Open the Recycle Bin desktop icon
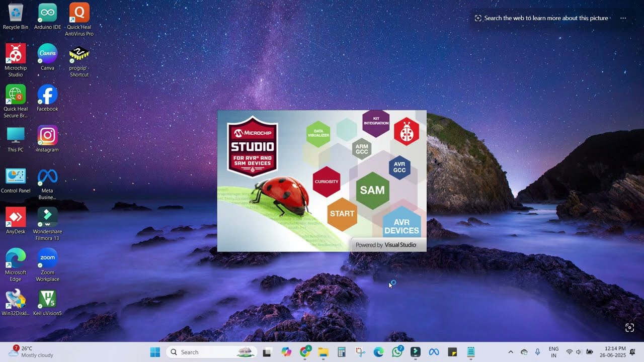 point(16,17)
